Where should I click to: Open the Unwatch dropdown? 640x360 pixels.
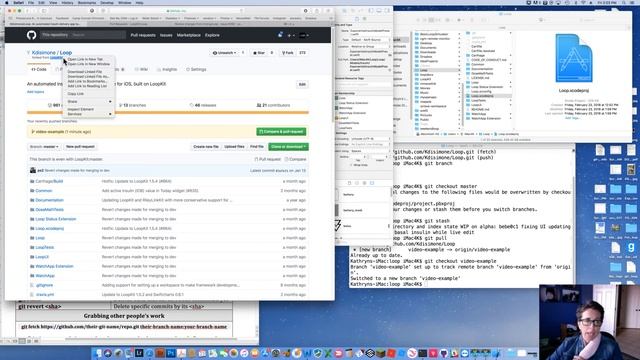(x=224, y=53)
